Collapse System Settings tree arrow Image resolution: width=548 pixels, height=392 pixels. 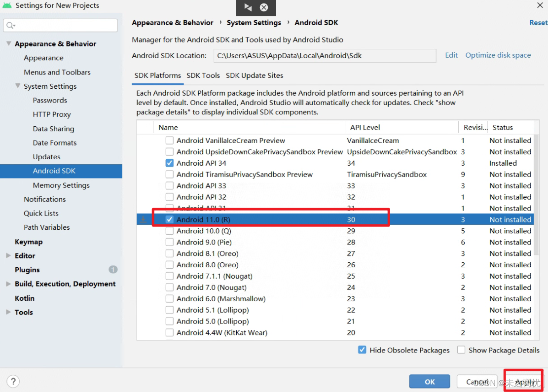(x=18, y=86)
